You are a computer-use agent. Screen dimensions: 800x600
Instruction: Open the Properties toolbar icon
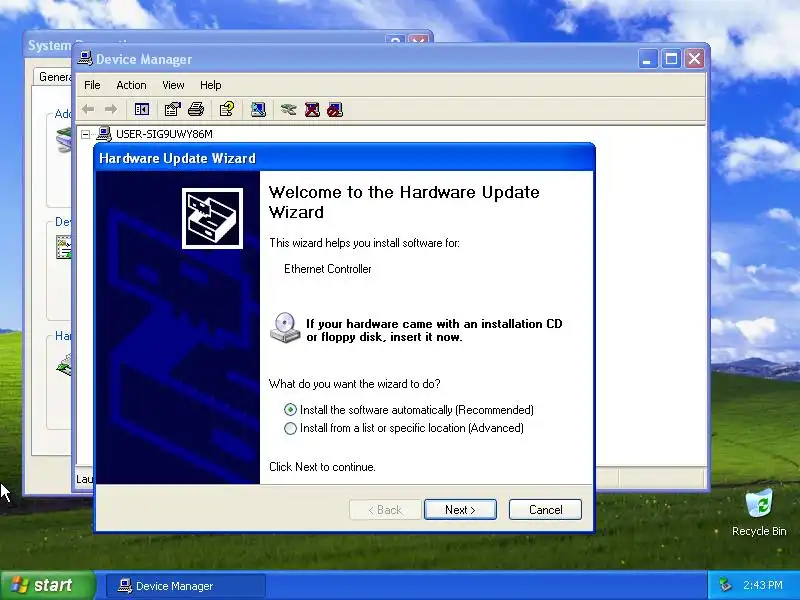[x=172, y=109]
